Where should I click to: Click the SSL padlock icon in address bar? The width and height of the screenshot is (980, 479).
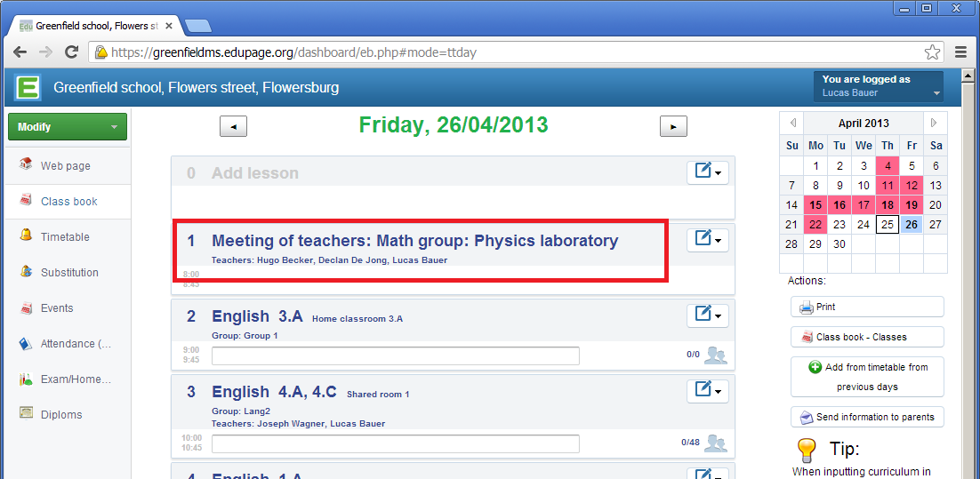pos(100,53)
